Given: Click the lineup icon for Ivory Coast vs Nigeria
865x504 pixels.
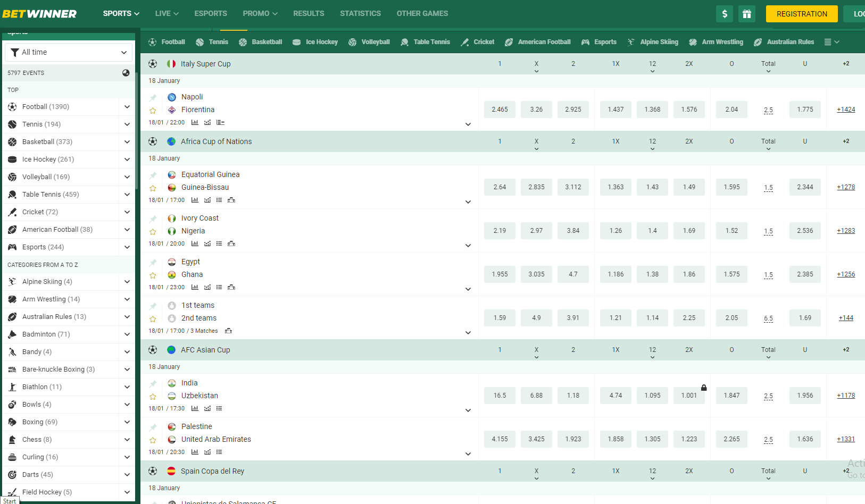Looking at the screenshot, I should pos(219,243).
